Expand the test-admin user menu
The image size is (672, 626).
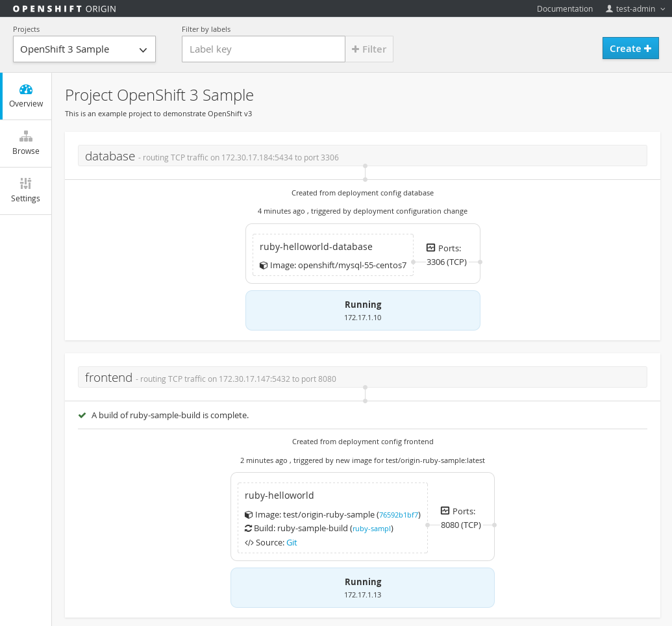coord(636,8)
